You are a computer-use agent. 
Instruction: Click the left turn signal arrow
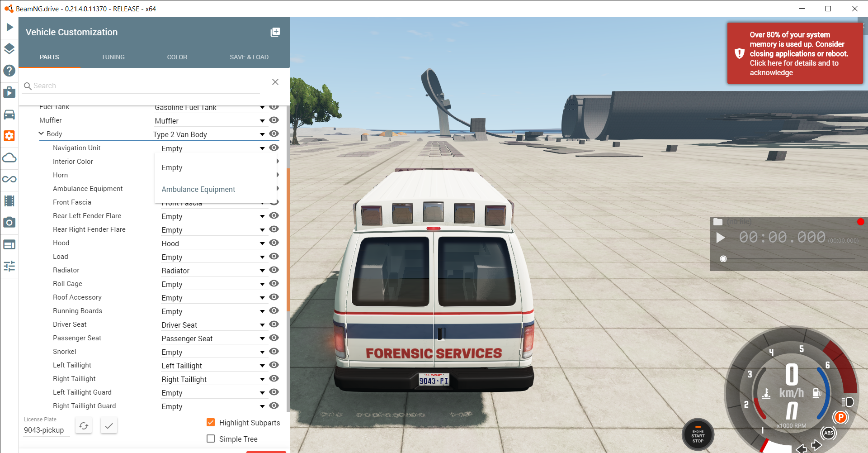(x=802, y=448)
